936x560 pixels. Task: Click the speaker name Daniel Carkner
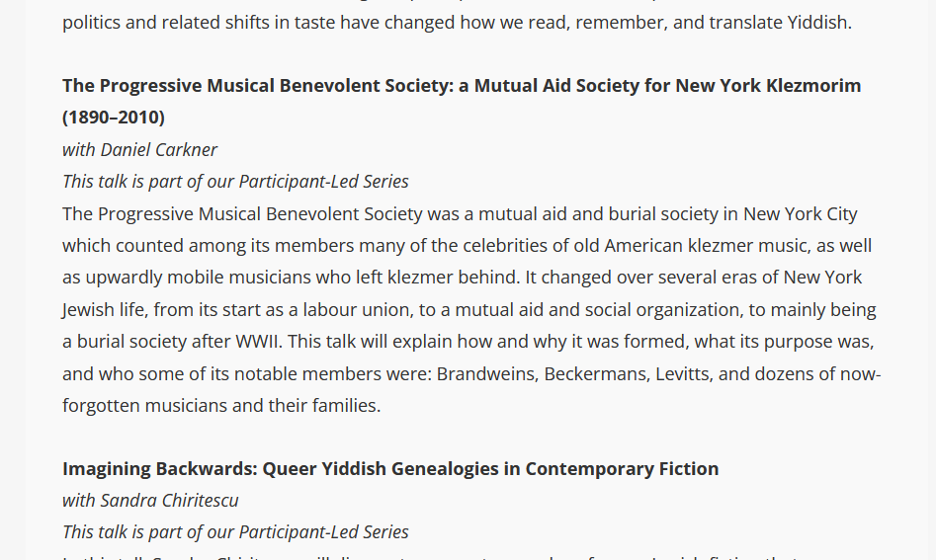(158, 149)
